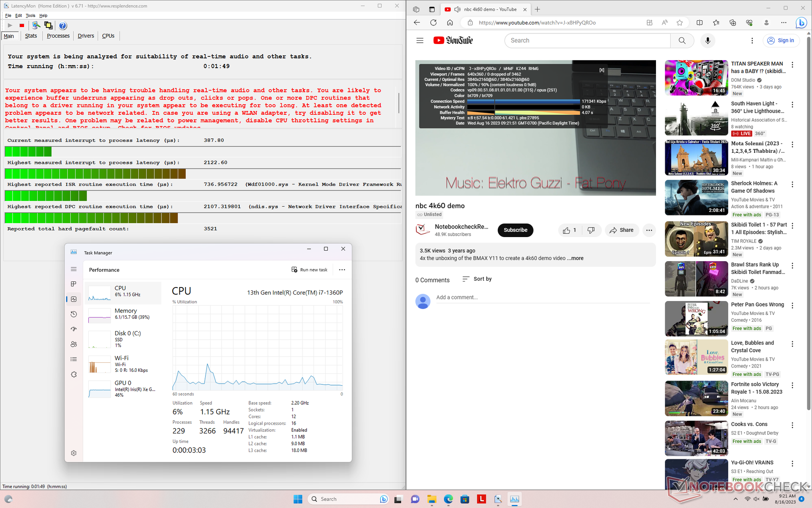Viewport: 812px width, 508px height.
Task: Open Task Manager Startup apps sidebar icon
Action: (x=74, y=329)
